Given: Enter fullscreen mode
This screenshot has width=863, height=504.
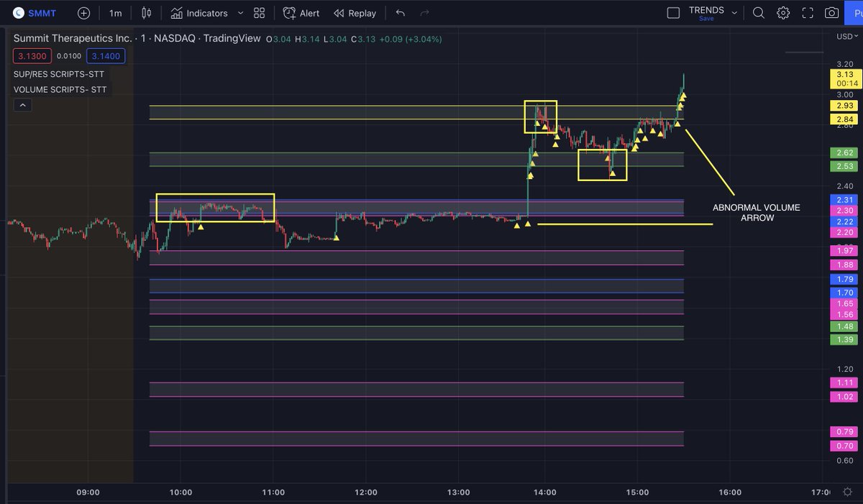Looking at the screenshot, I should 808,13.
